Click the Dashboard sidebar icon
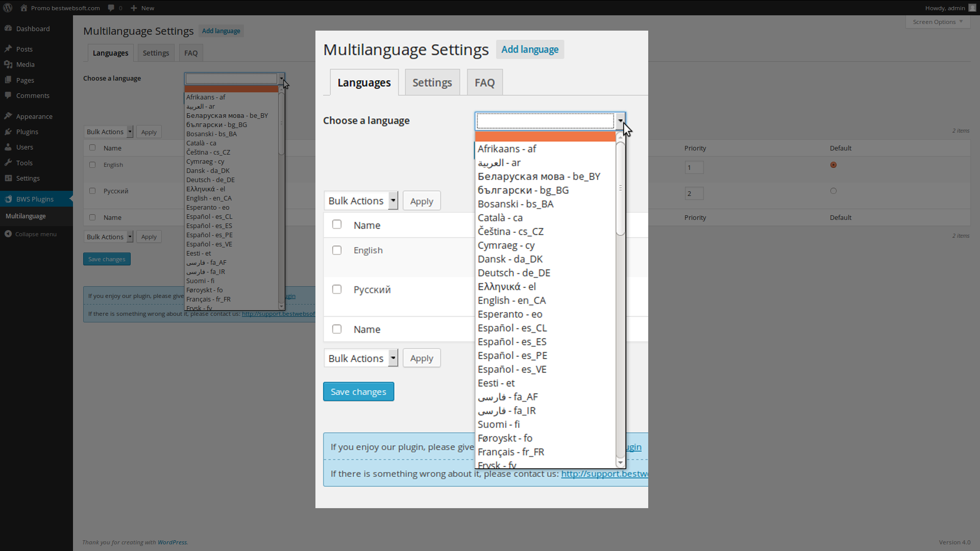 point(8,29)
